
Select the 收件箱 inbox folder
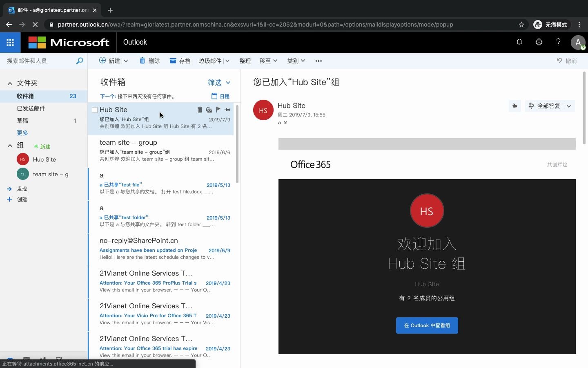[x=44, y=96]
